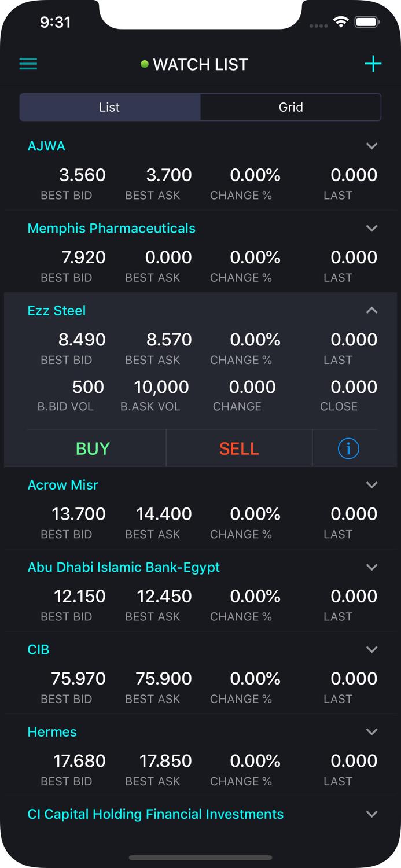Select the List tab
401x868 pixels.
point(109,107)
